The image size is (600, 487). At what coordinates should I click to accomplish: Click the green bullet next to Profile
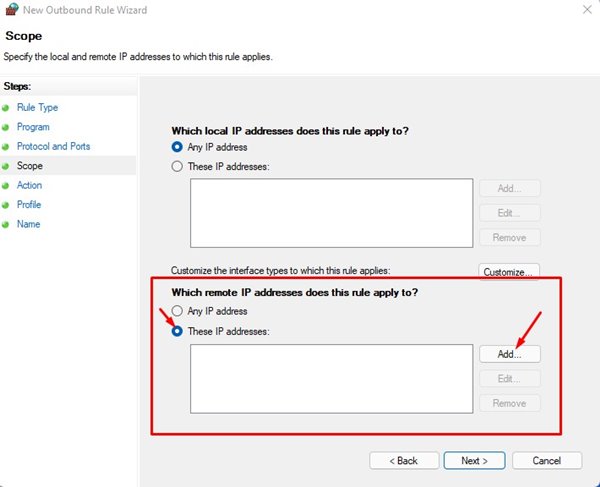[6, 205]
